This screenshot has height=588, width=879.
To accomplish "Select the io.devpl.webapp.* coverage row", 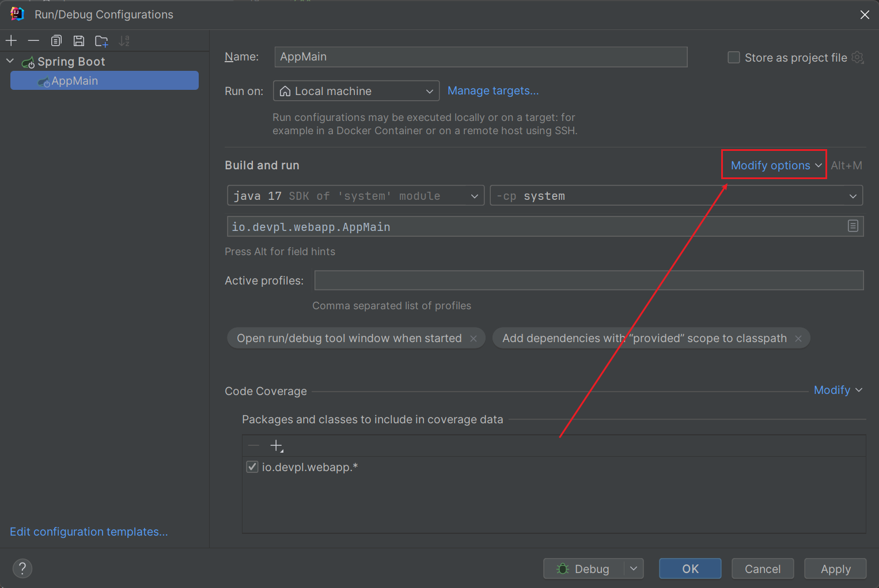I will tap(554, 467).
